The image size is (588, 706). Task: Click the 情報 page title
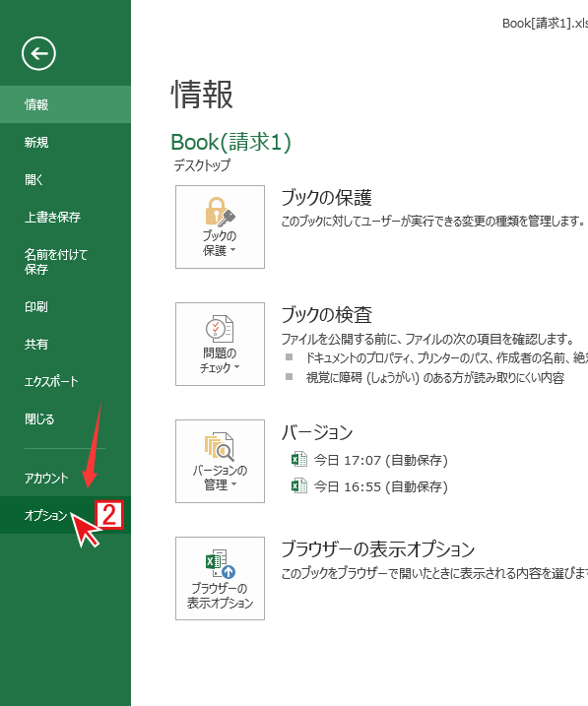pyautogui.click(x=202, y=95)
